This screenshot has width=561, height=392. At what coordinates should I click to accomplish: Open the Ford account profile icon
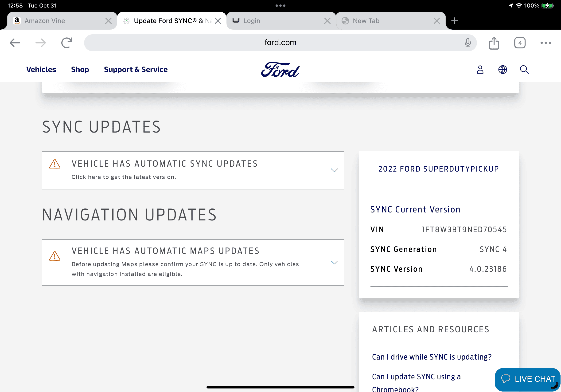[480, 70]
